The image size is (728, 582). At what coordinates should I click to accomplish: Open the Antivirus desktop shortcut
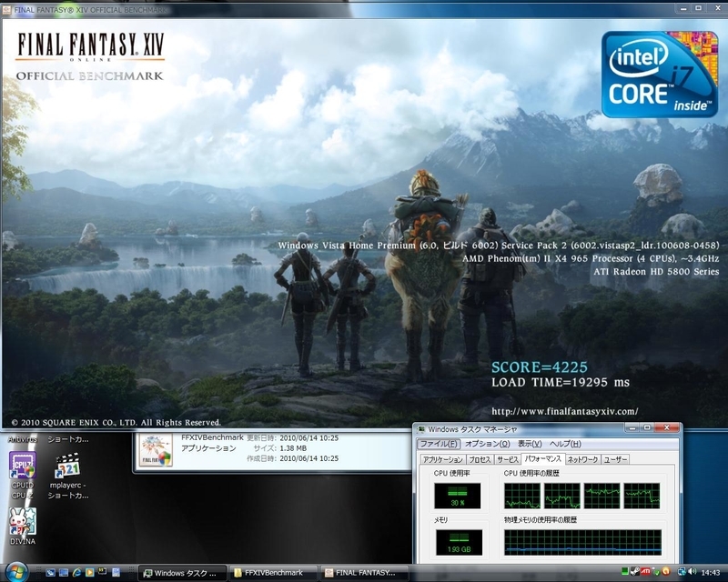[22, 438]
